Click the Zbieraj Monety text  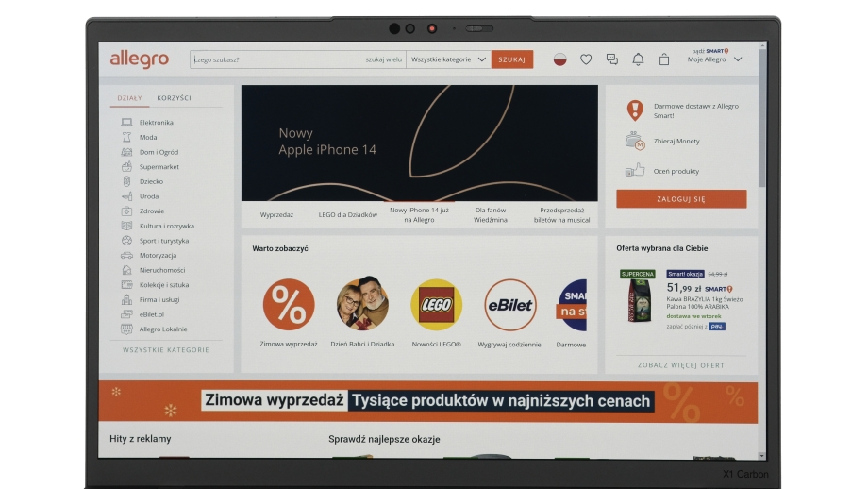tap(676, 142)
